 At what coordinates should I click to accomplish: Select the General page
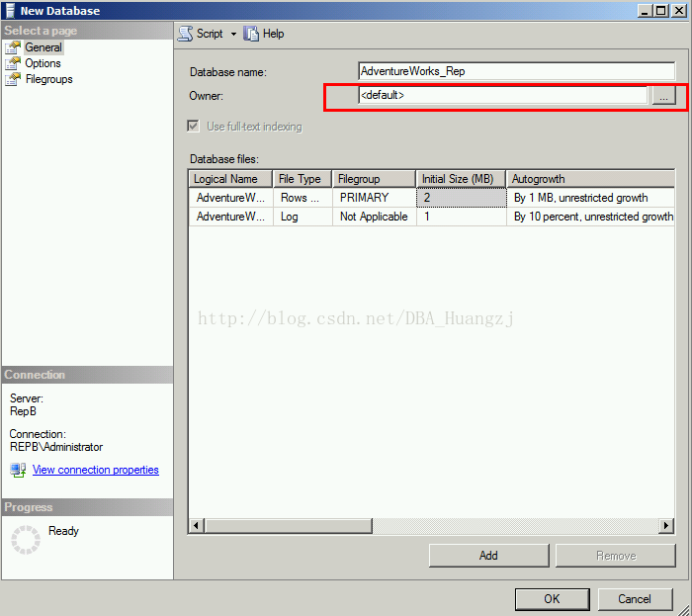pos(43,47)
